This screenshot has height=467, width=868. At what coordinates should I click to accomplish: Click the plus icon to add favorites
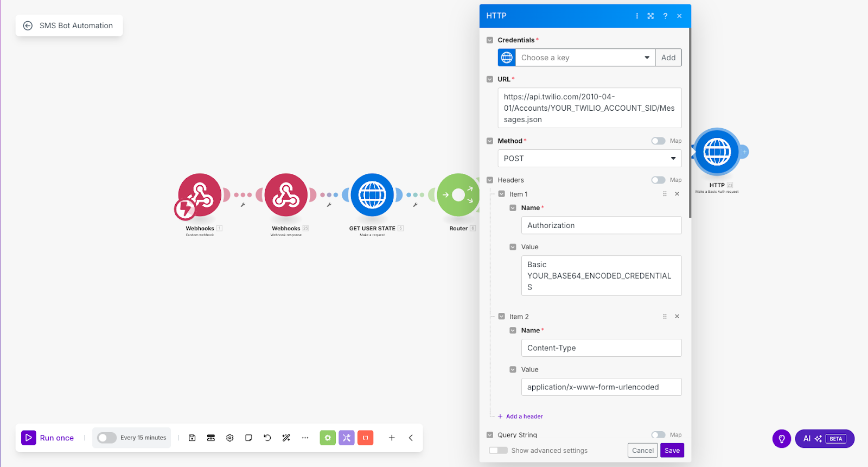pos(392,438)
